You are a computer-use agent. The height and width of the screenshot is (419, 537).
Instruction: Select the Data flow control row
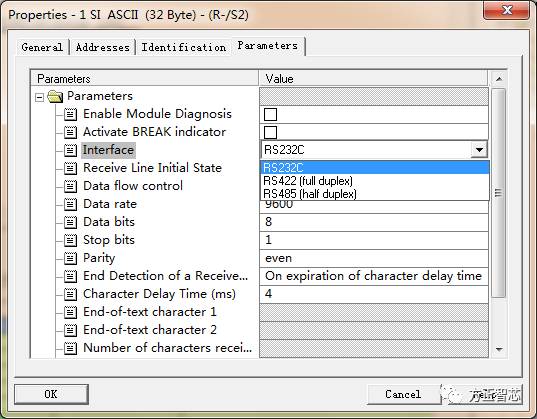click(x=133, y=186)
